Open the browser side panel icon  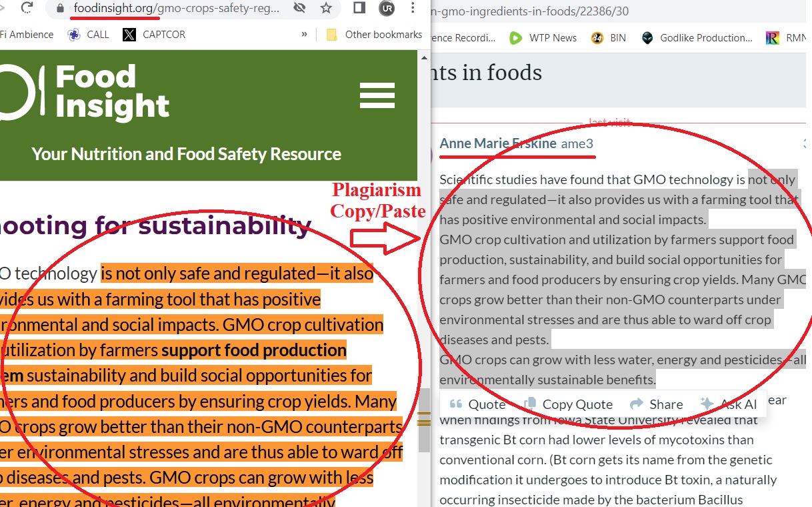tap(359, 8)
